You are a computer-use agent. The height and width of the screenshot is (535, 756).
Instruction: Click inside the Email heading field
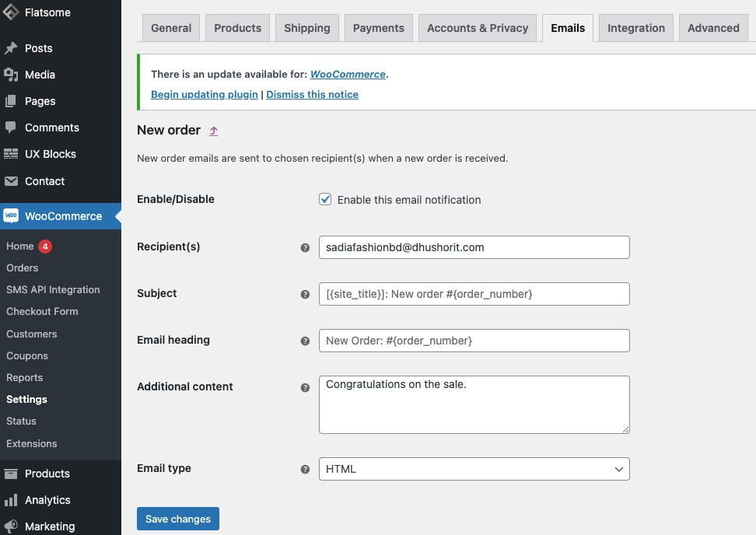tap(474, 341)
